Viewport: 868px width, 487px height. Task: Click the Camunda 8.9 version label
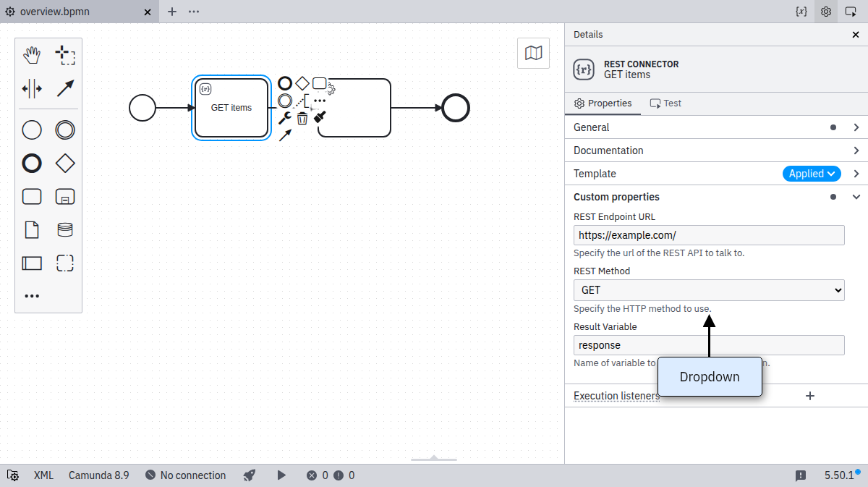pos(99,475)
